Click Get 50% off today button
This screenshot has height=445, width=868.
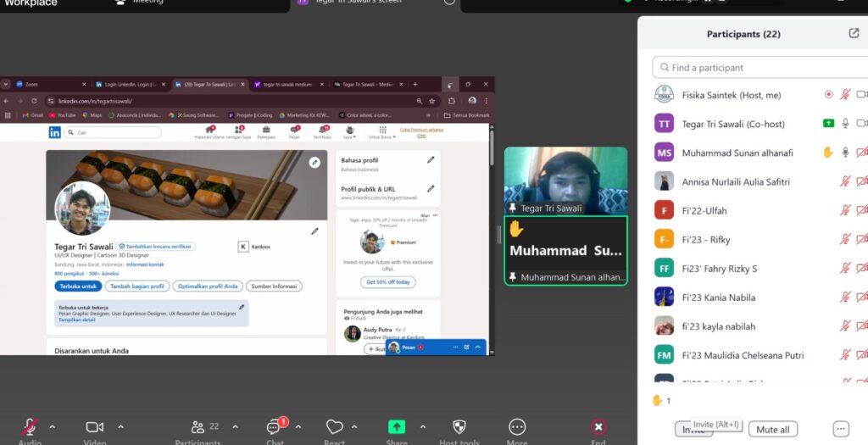coord(388,281)
